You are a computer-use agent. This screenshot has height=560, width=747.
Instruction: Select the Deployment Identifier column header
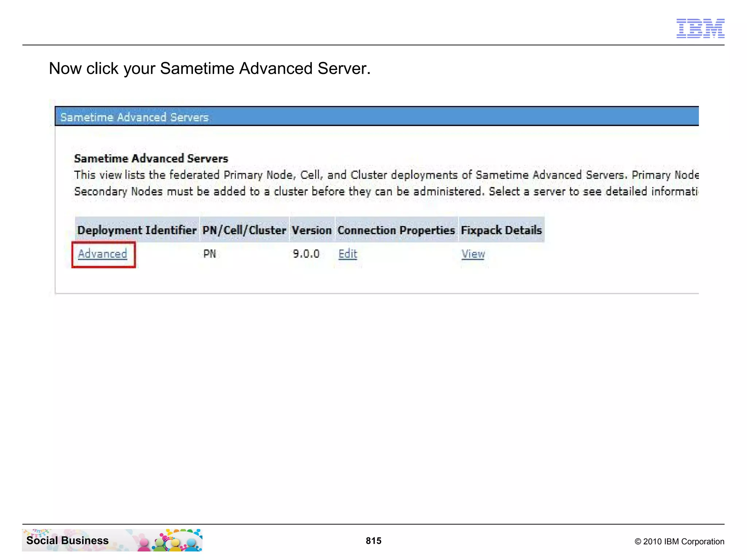[137, 230]
